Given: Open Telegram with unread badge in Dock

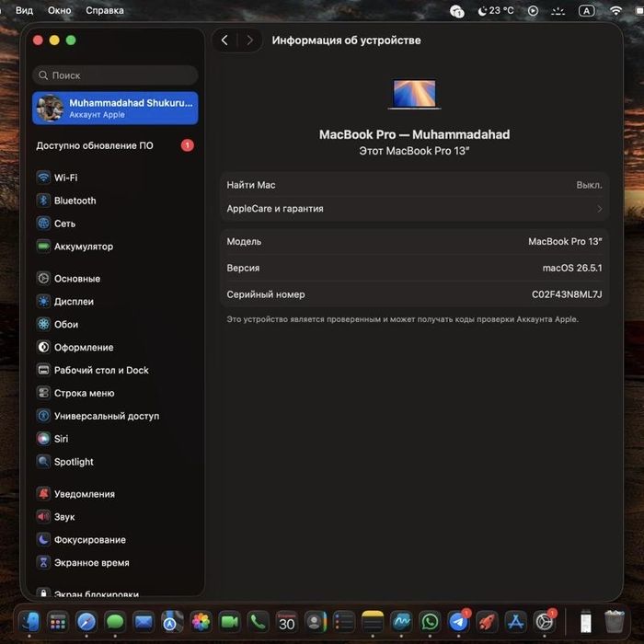Looking at the screenshot, I should coord(458,622).
